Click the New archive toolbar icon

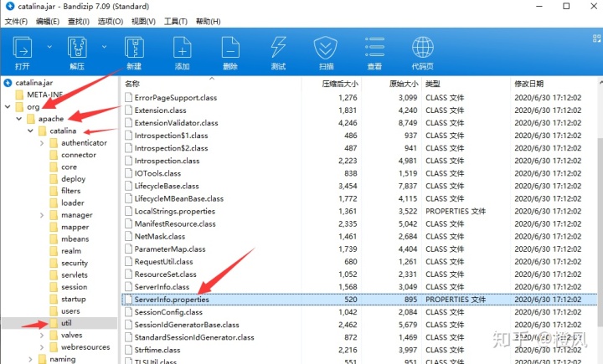134,47
